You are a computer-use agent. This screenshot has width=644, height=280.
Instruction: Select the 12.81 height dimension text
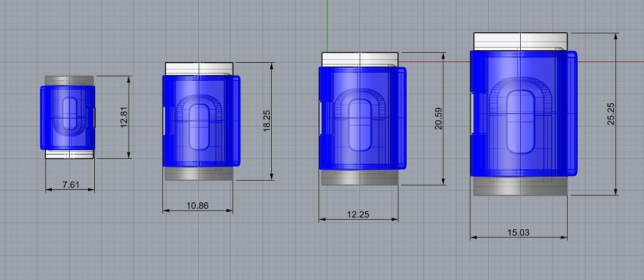click(125, 117)
